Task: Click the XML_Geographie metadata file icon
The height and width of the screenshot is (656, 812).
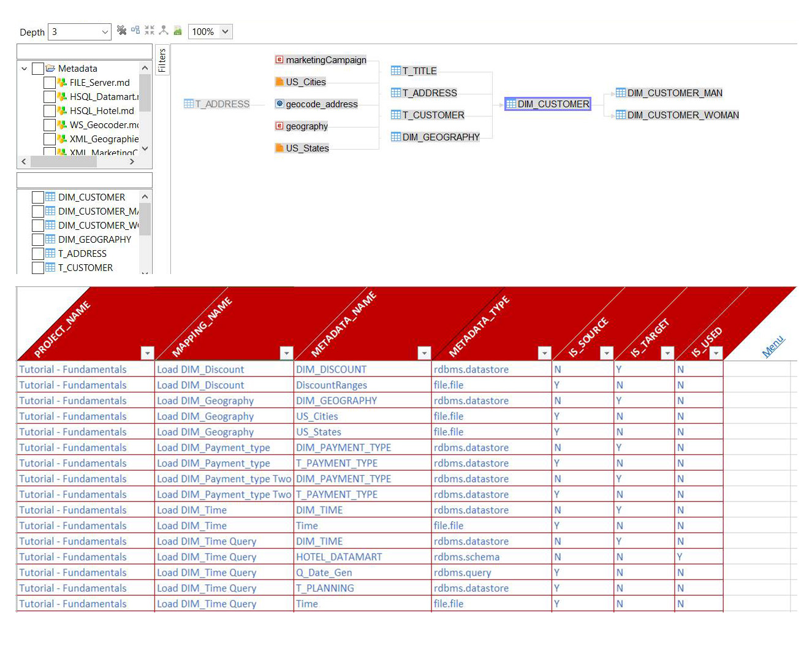Action: point(62,139)
